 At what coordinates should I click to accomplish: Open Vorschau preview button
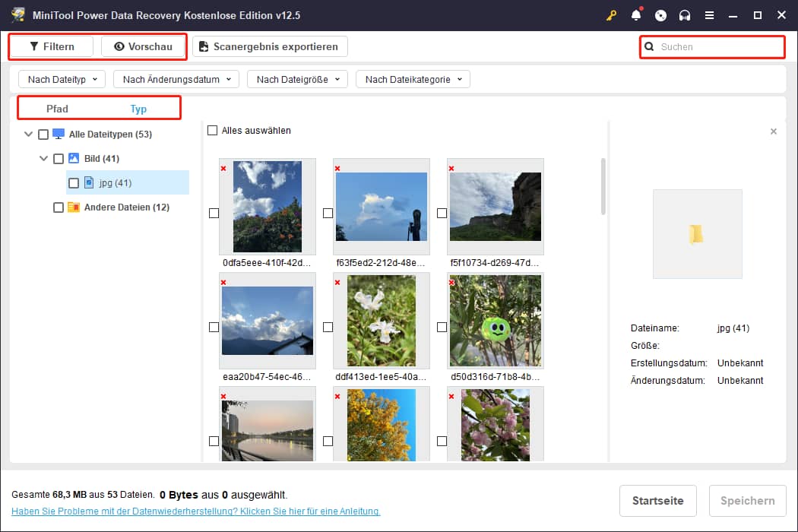[143, 46]
